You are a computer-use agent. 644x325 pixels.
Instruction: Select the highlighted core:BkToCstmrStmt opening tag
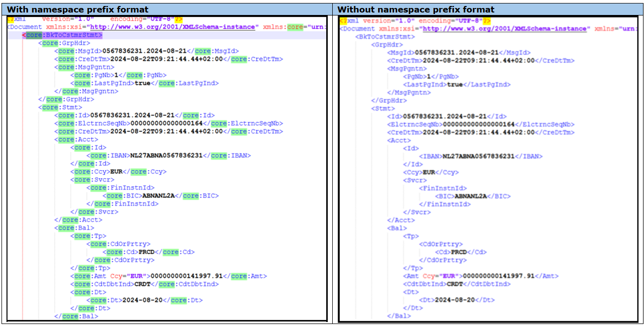(x=62, y=35)
